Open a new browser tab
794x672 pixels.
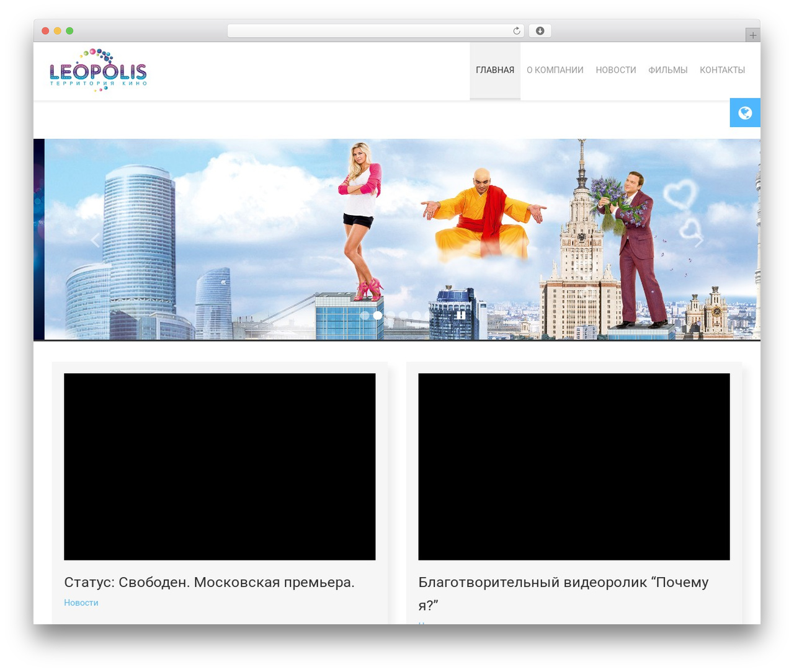[x=753, y=35]
